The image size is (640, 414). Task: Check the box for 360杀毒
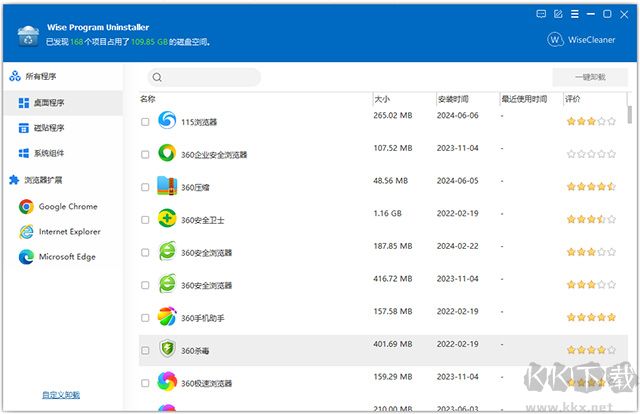(x=145, y=350)
